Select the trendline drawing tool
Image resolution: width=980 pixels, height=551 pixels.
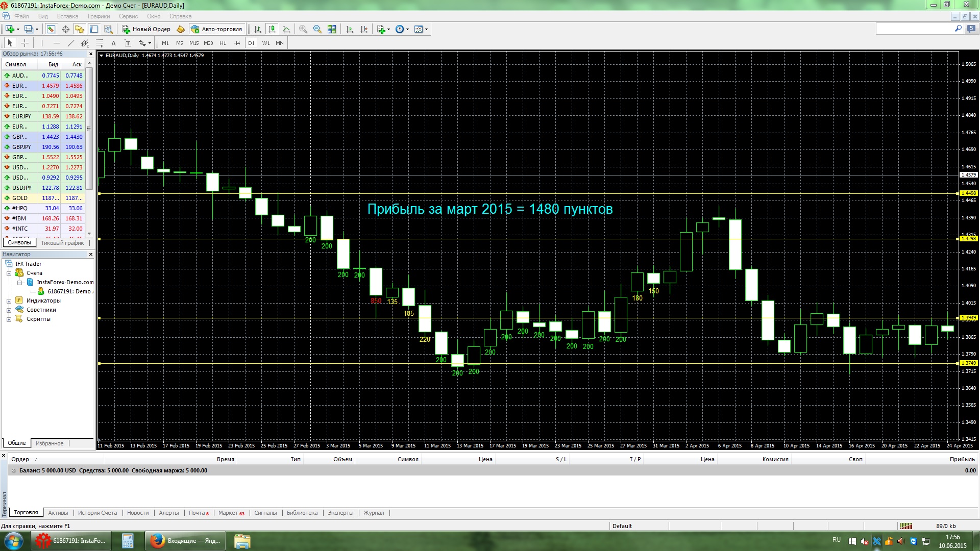[71, 43]
